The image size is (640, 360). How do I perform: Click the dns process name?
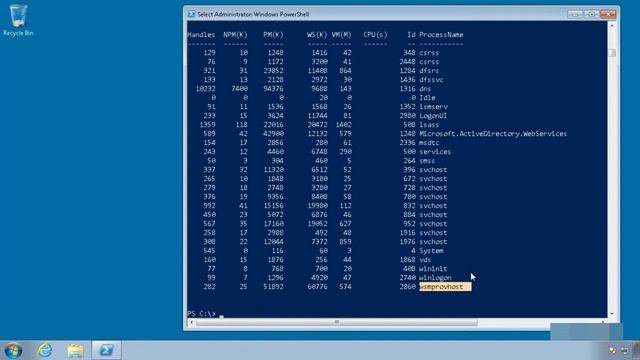pyautogui.click(x=425, y=89)
